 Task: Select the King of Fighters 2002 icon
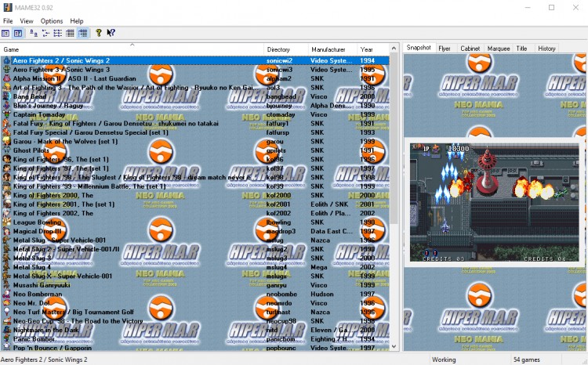coord(7,213)
